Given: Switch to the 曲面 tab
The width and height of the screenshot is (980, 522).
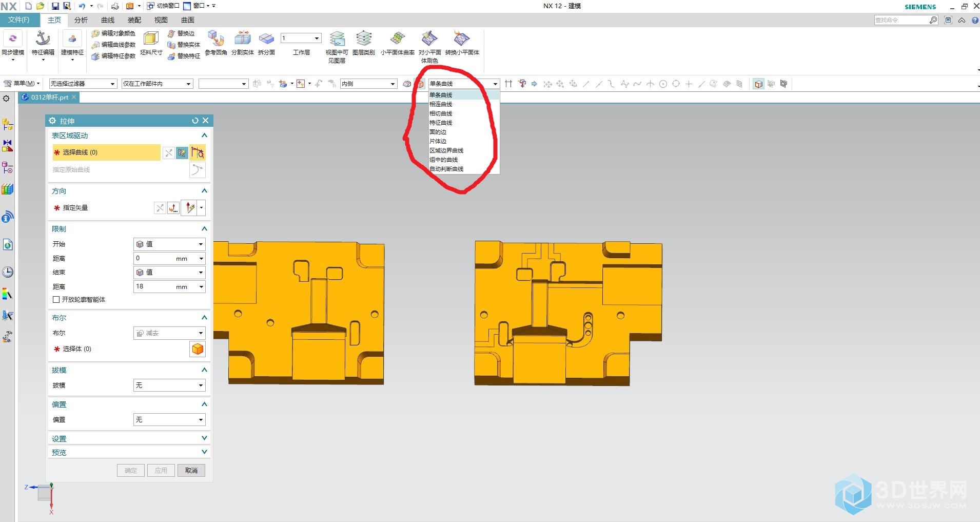Looking at the screenshot, I should click(x=188, y=20).
